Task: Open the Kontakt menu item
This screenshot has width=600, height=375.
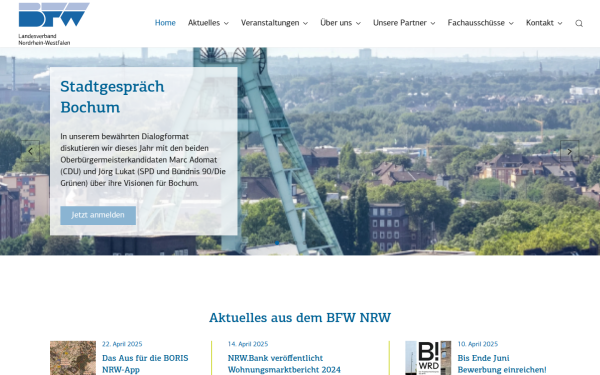Action: pyautogui.click(x=540, y=23)
